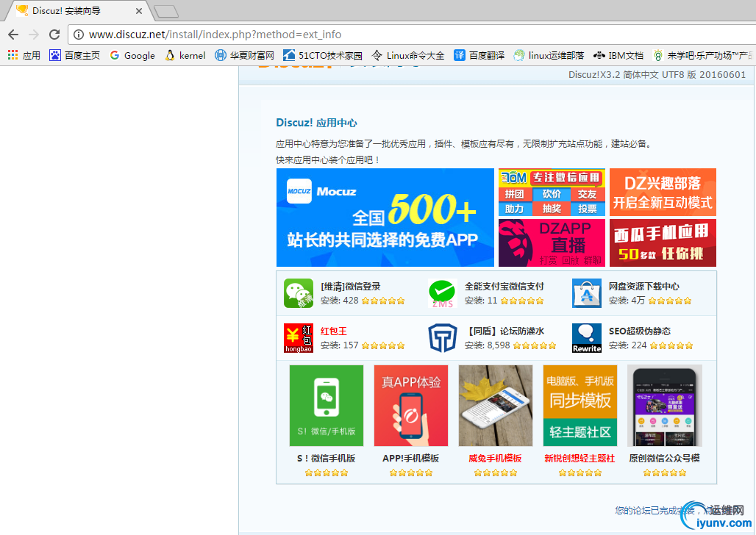Open the SEO超级伪静态 link
Image resolution: width=756 pixels, height=535 pixels.
[639, 331]
